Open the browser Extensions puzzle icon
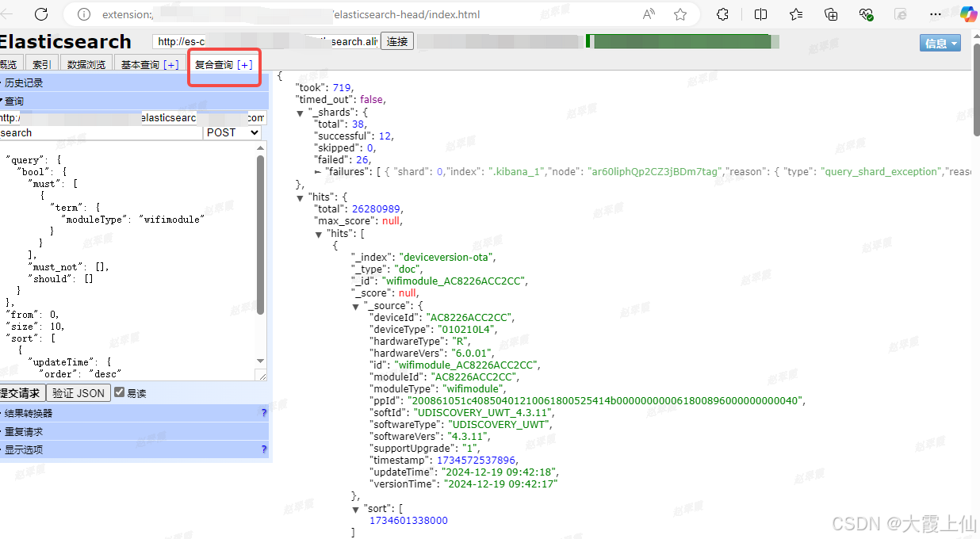Screen dimensions: 980x539 [722, 14]
